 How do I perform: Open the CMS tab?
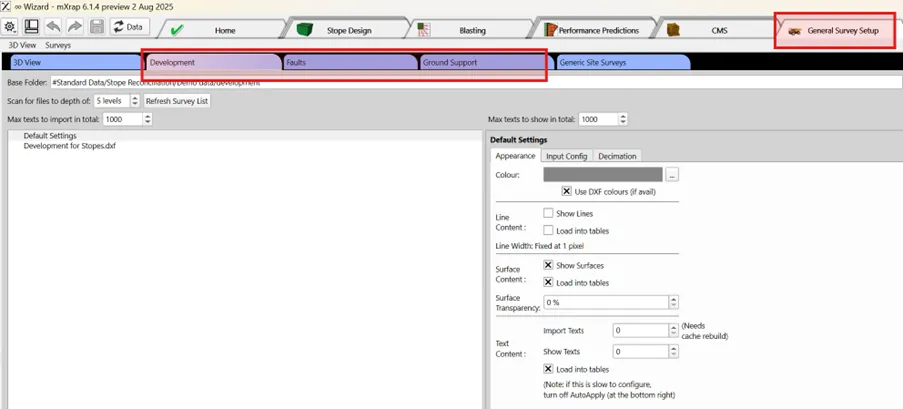pos(717,31)
